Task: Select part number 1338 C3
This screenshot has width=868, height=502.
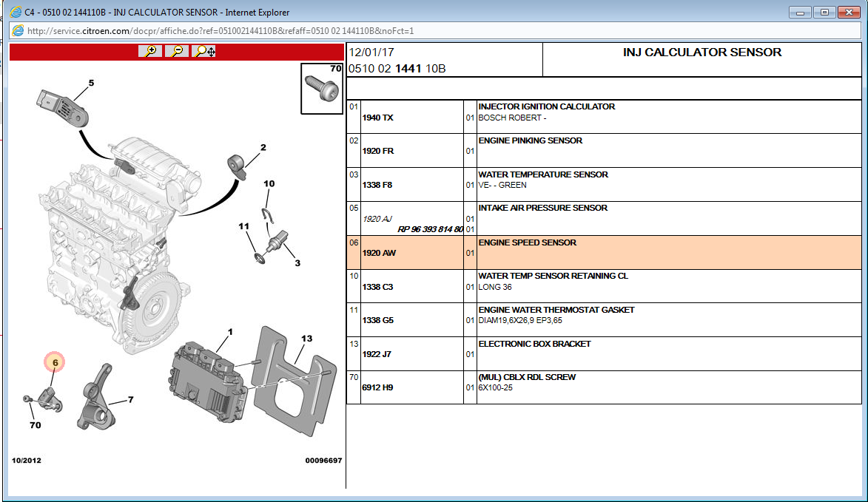Action: (377, 287)
